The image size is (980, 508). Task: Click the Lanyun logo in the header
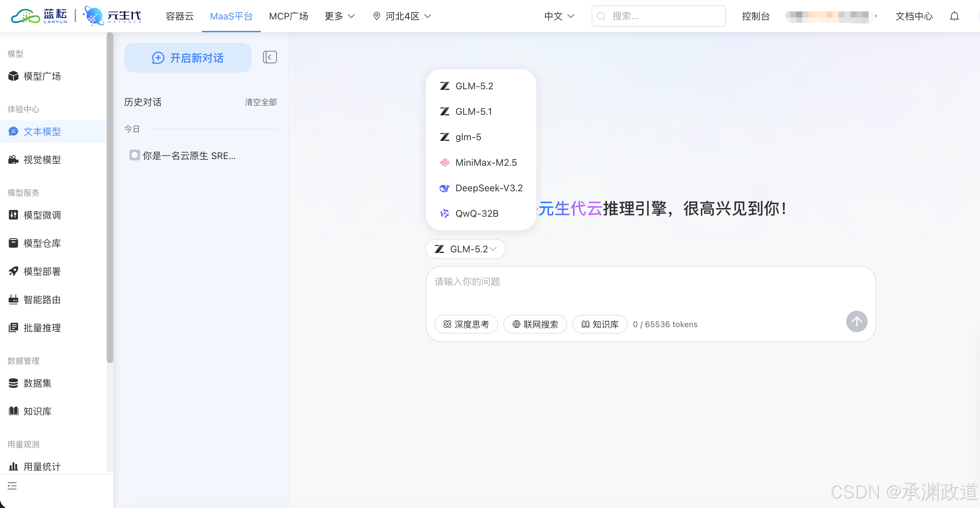(39, 16)
